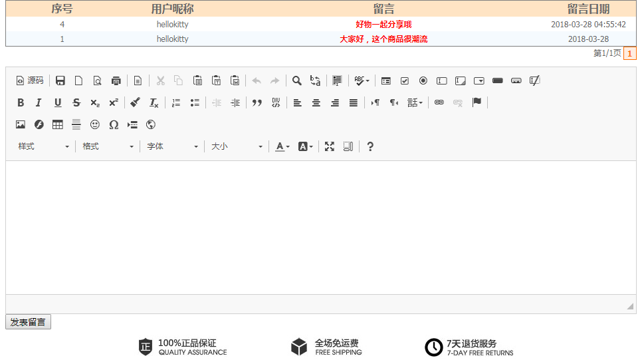Insert an anchor flag

pos(477,102)
